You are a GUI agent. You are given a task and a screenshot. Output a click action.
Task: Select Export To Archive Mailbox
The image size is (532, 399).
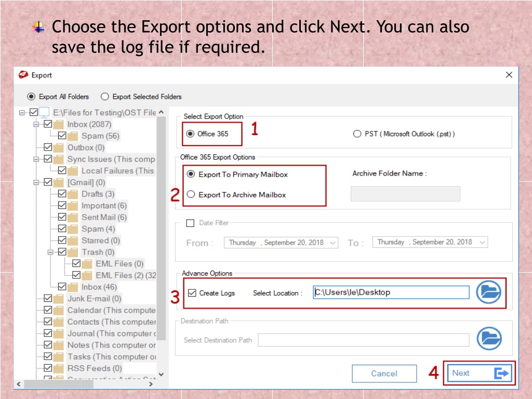tap(191, 194)
